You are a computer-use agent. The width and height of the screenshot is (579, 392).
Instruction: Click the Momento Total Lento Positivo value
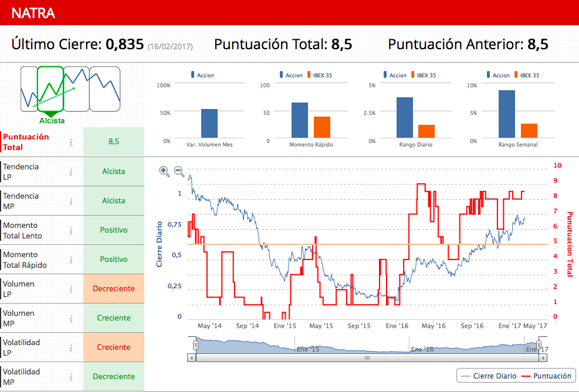(x=114, y=230)
